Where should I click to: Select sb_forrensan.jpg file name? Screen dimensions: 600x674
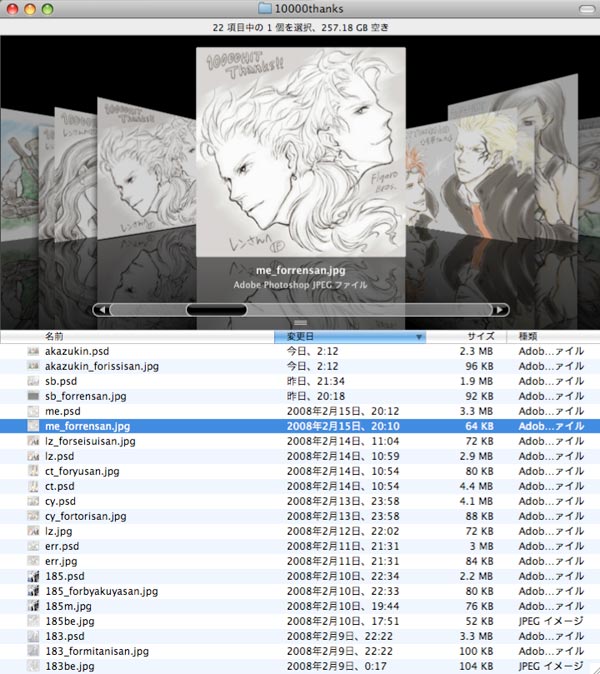86,396
